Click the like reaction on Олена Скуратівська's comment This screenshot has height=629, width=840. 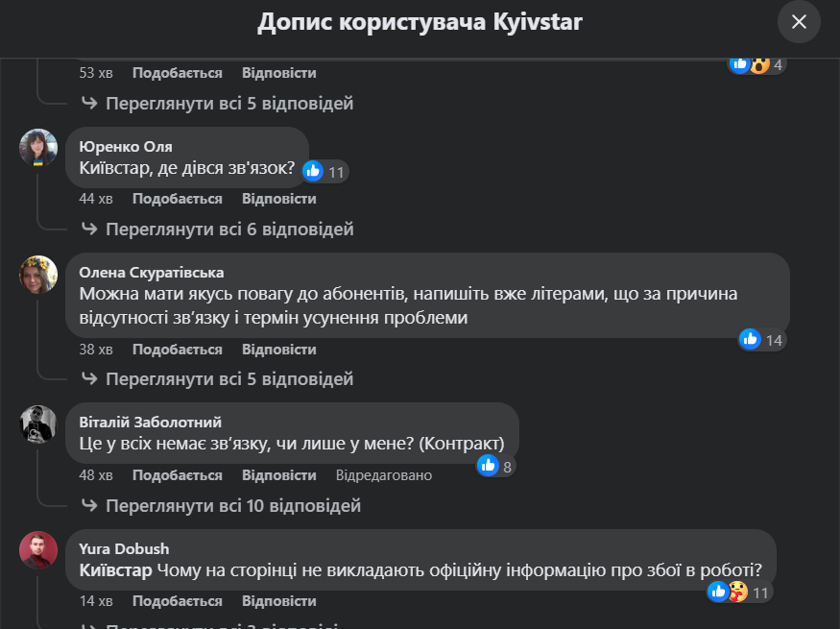pyautogui.click(x=751, y=339)
